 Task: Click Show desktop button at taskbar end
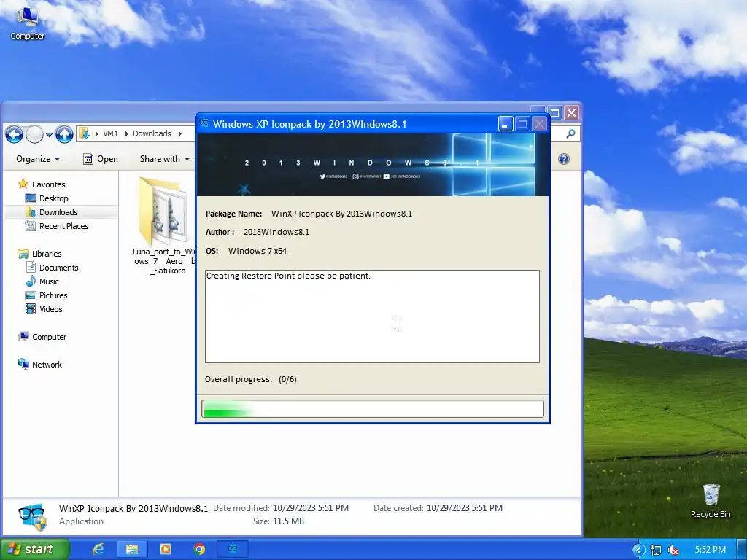742,550
